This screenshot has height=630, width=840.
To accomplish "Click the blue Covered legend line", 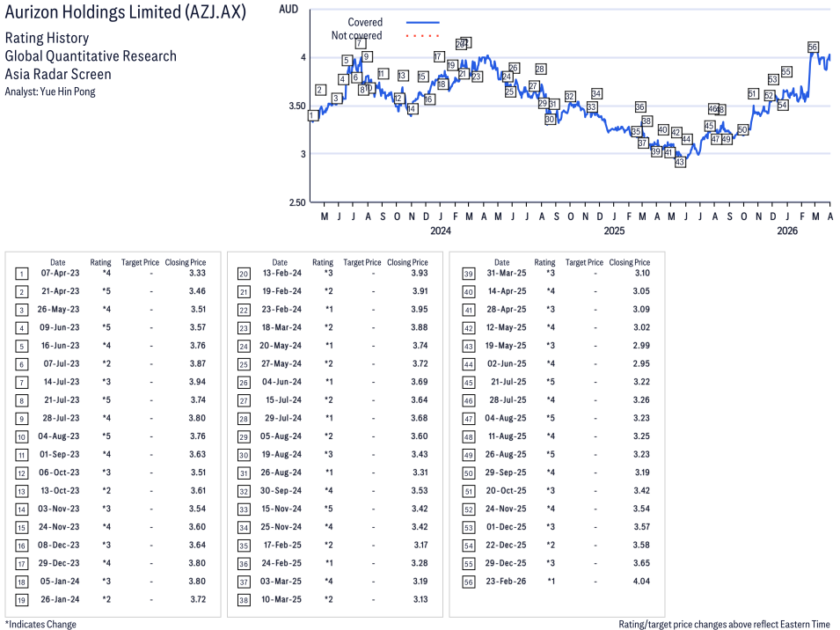I will 422,22.
